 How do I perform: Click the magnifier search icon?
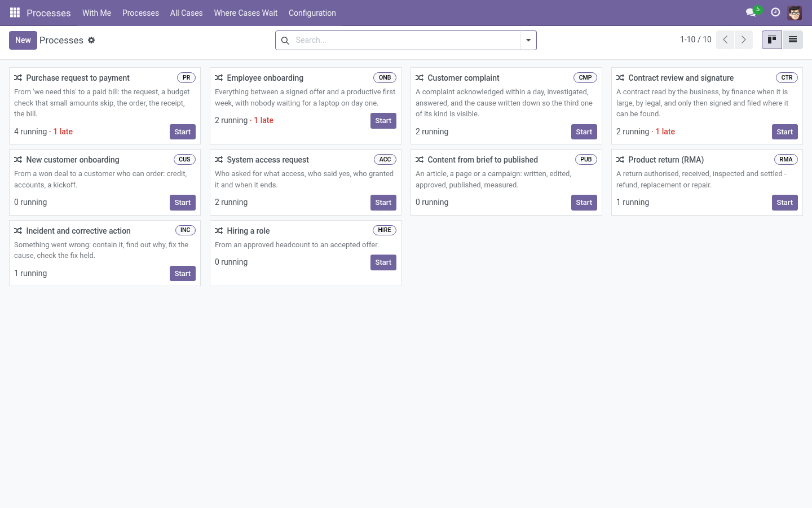click(285, 41)
